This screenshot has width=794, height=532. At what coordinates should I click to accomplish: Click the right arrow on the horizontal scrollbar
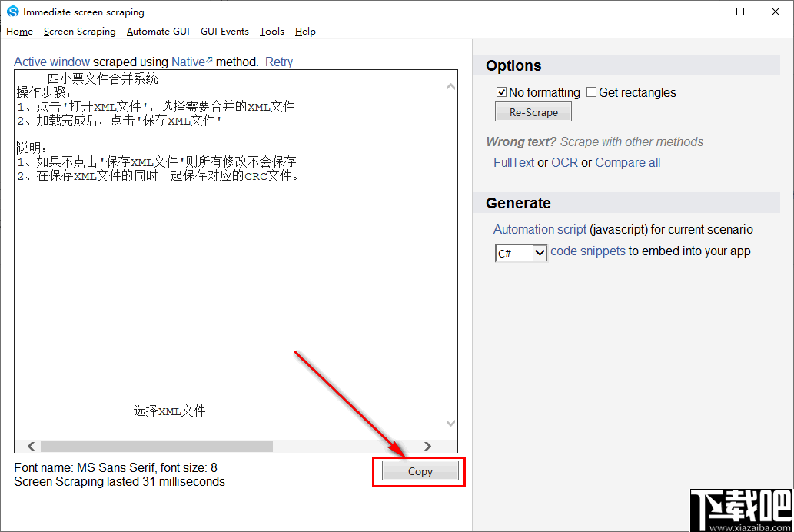tap(427, 446)
